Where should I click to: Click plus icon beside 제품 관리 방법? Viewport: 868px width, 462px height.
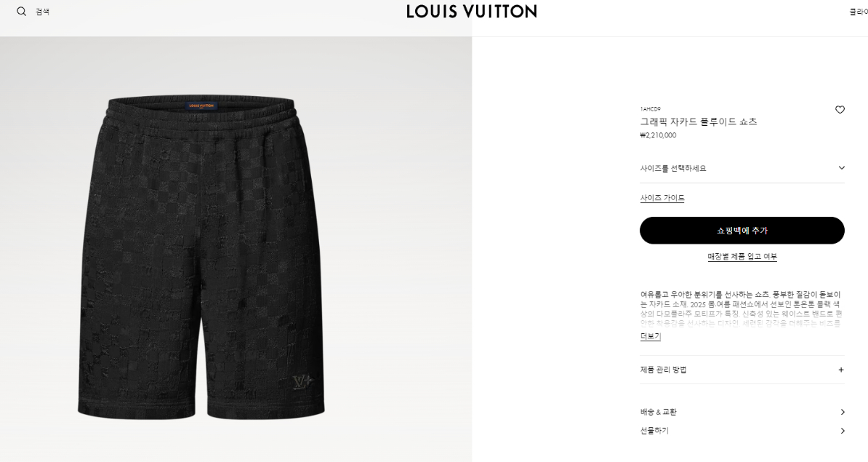[x=841, y=369]
